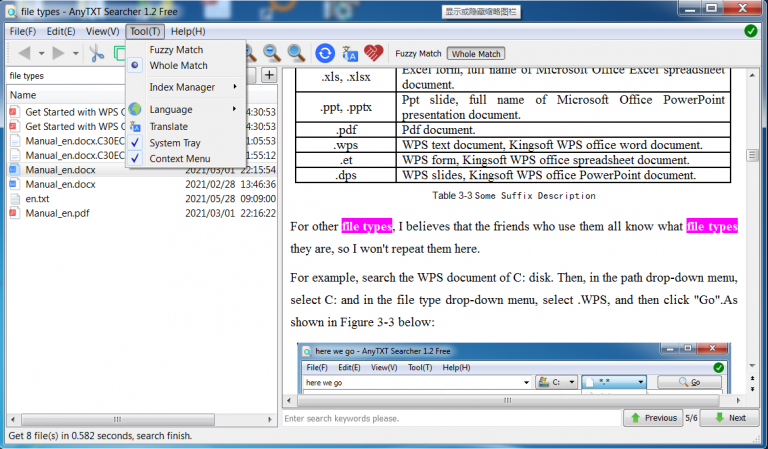The image size is (768, 449).
Task: Toggle Context Menu option in Tool menu
Action: (x=180, y=159)
